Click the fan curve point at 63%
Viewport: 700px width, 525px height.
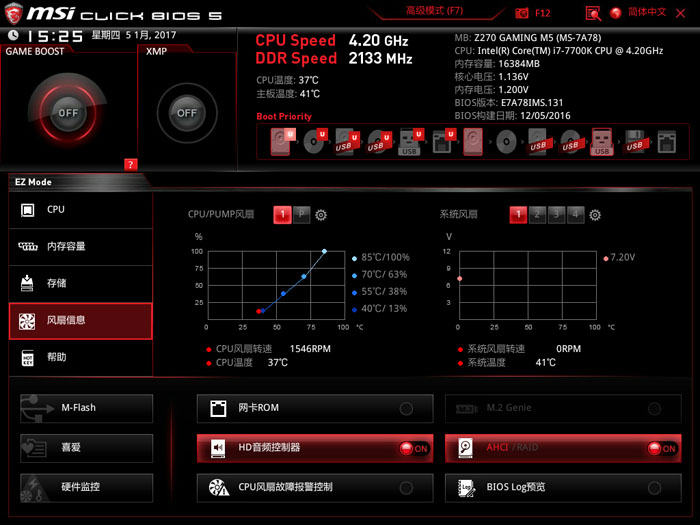[304, 277]
